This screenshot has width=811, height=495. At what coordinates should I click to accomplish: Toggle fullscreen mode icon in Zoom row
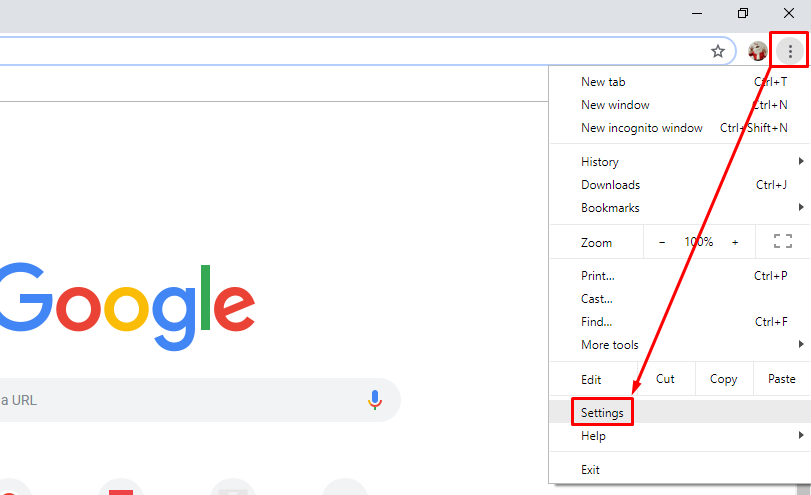[783, 241]
